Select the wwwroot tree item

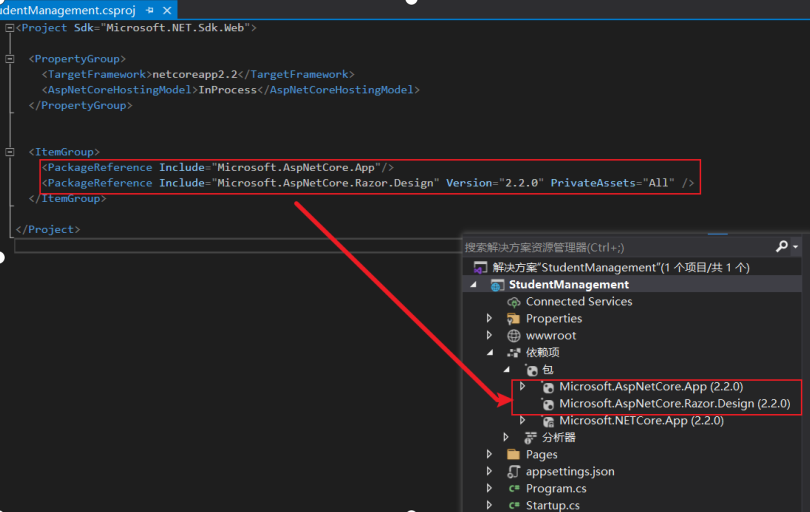coord(551,335)
